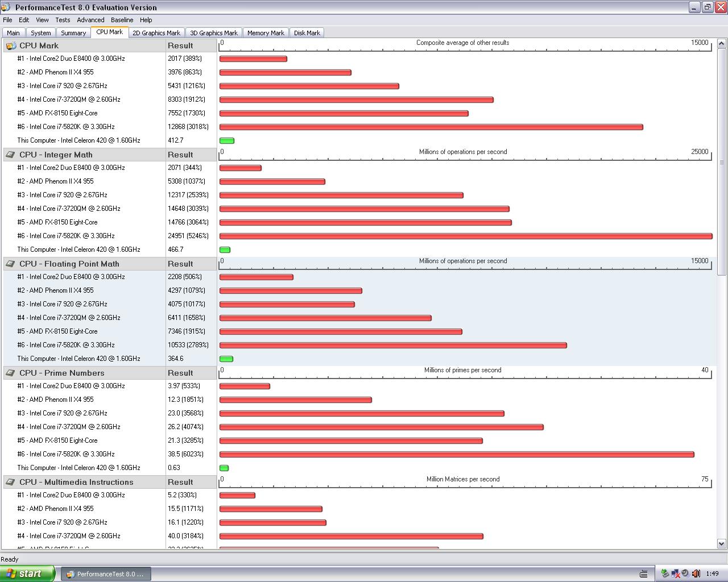
Task: Click the CPU - Floating Point Math icon
Action: pyautogui.click(x=11, y=264)
